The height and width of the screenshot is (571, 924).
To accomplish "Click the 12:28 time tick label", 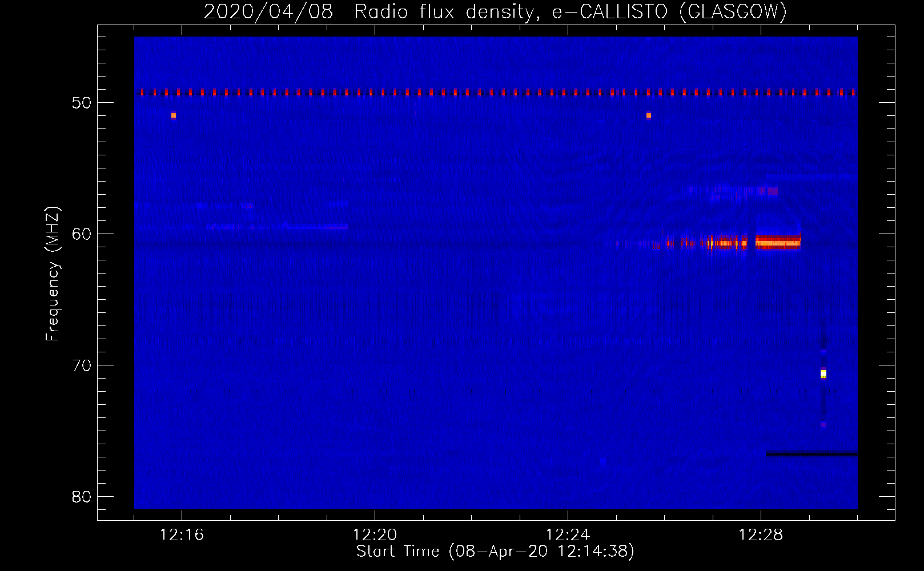I will coord(761,535).
